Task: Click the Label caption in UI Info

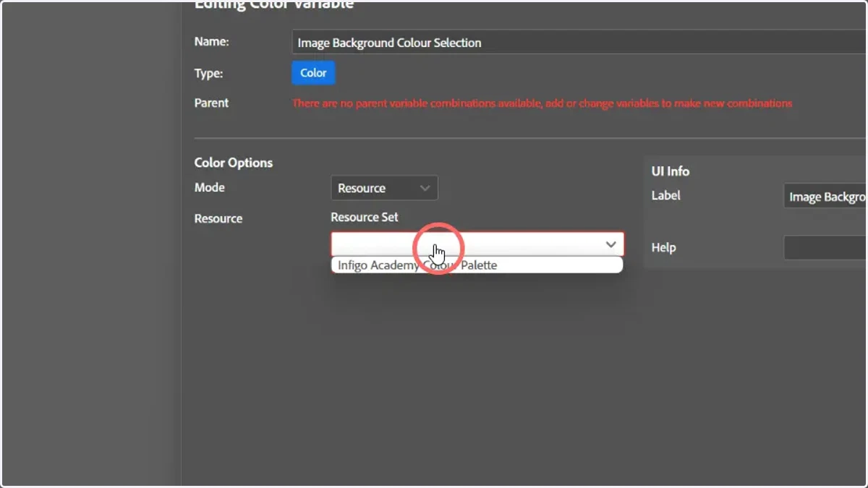Action: click(x=665, y=195)
